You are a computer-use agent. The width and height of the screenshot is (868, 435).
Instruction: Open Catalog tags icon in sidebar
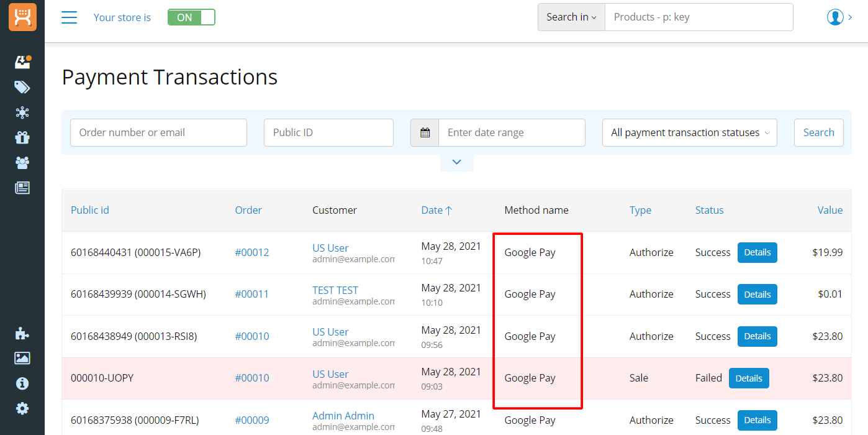pyautogui.click(x=22, y=87)
